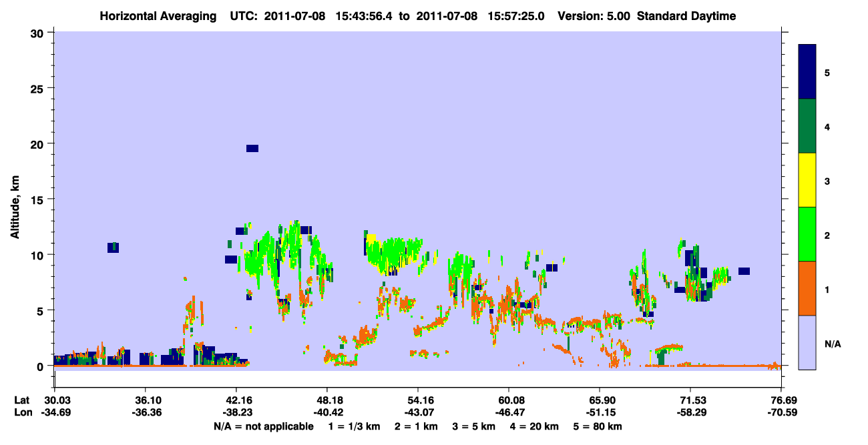The width and height of the screenshot is (868, 445).
Task: Click the isolated dark blue block near 20 km altitude
Action: click(252, 148)
